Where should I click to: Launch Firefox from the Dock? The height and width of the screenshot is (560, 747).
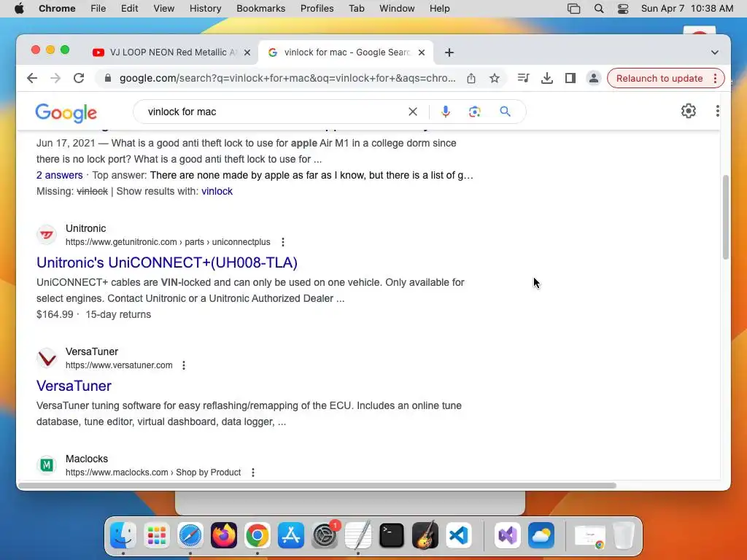tap(223, 535)
